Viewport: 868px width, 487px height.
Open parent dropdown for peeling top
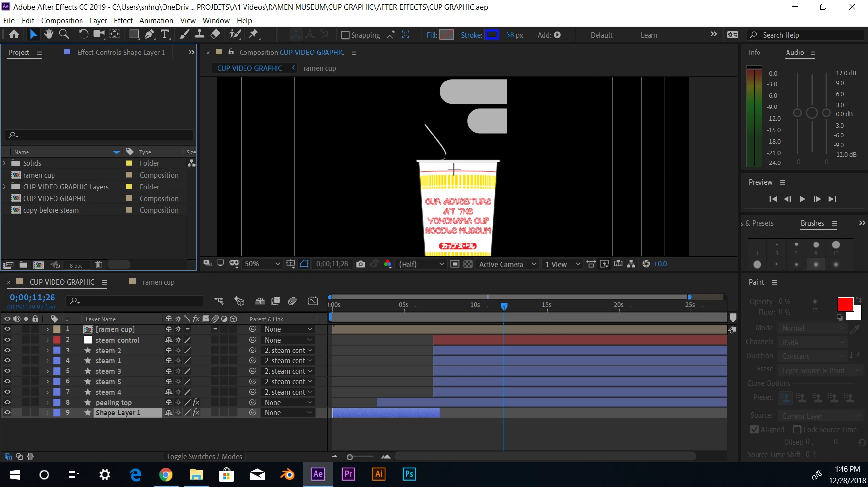(x=288, y=402)
